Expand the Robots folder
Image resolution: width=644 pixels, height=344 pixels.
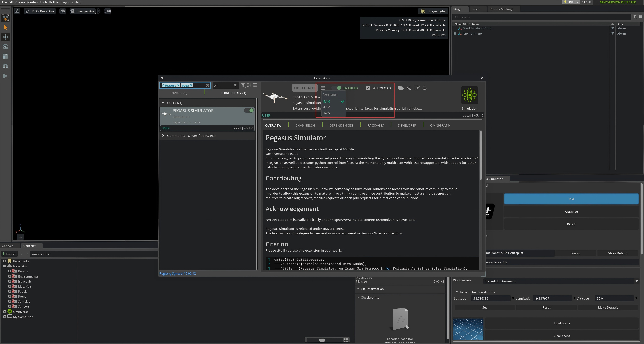pos(10,271)
